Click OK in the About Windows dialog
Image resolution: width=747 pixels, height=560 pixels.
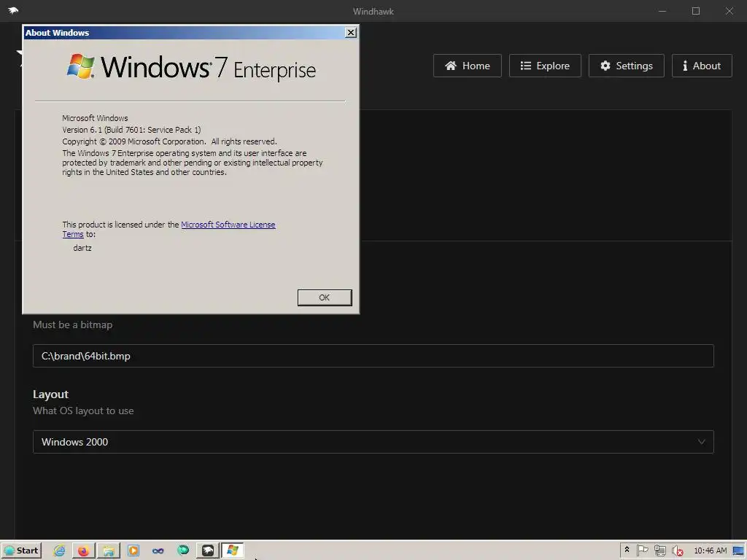325,297
